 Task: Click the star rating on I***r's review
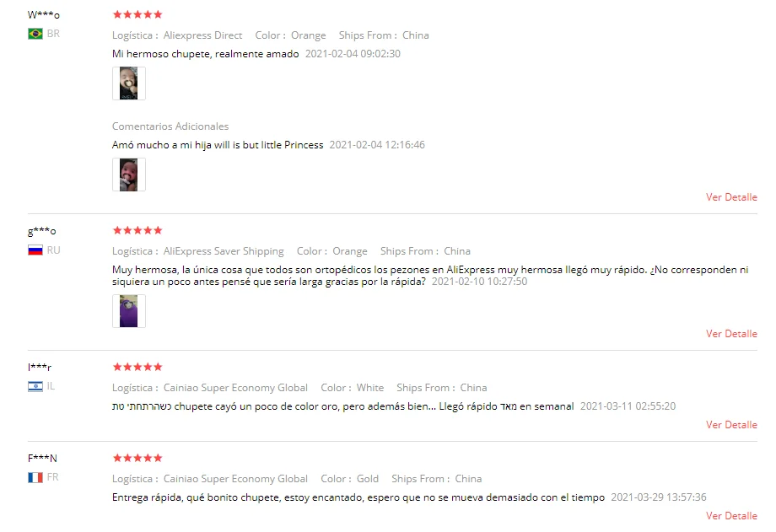137,367
